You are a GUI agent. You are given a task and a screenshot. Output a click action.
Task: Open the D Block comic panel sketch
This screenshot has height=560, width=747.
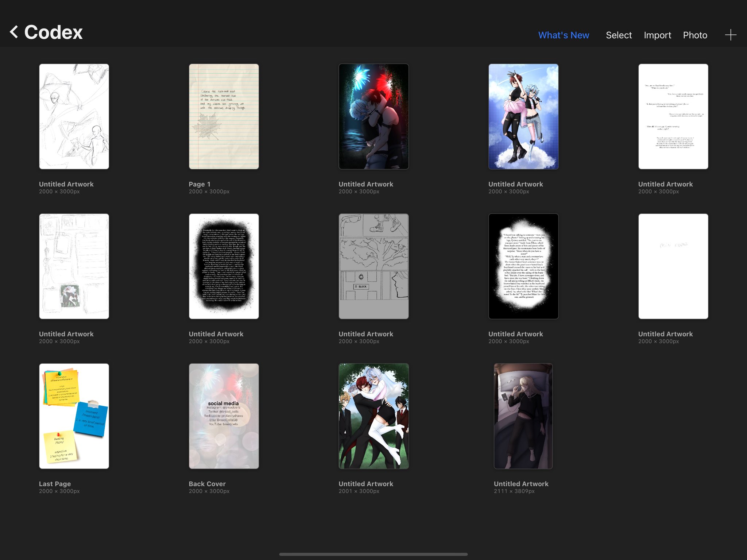tap(373, 266)
